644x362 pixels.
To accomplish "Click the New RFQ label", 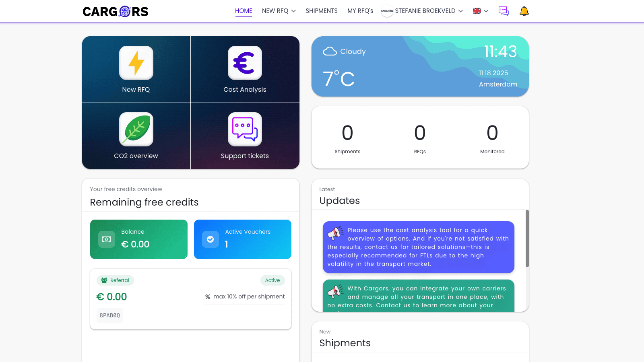I will 136,90.
